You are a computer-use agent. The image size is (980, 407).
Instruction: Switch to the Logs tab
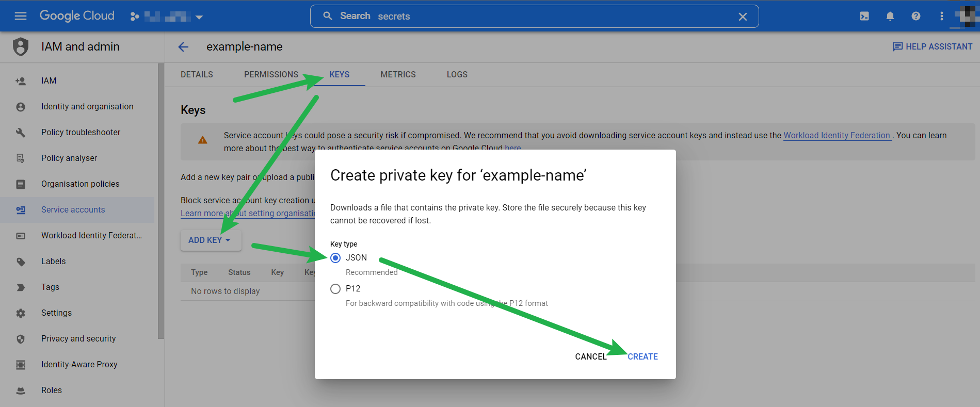457,74
